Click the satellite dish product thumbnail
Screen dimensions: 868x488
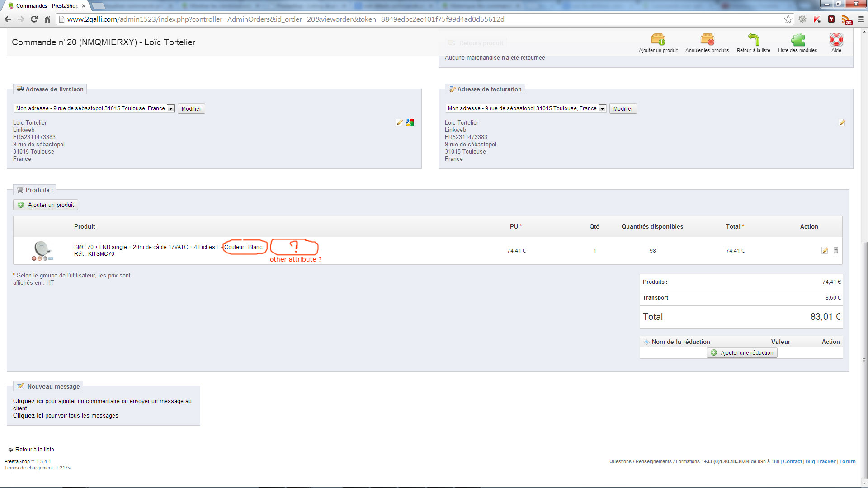(42, 250)
